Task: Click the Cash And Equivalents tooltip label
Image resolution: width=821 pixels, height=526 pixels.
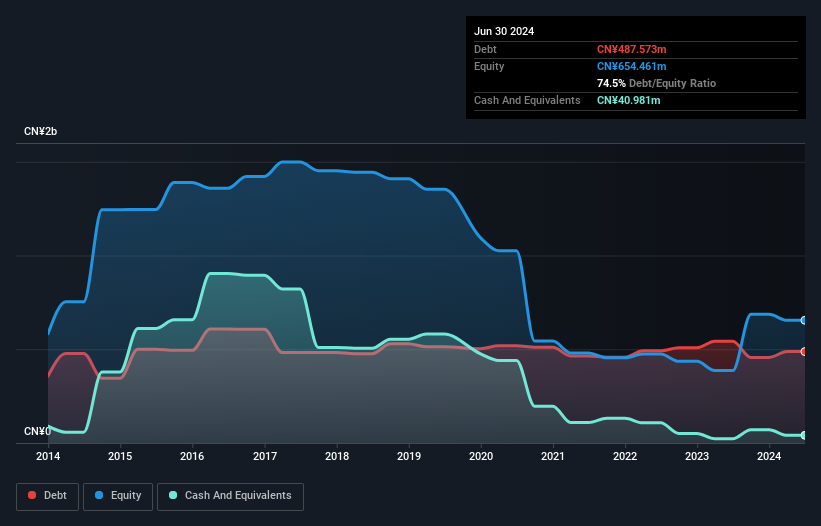Action: coord(527,100)
